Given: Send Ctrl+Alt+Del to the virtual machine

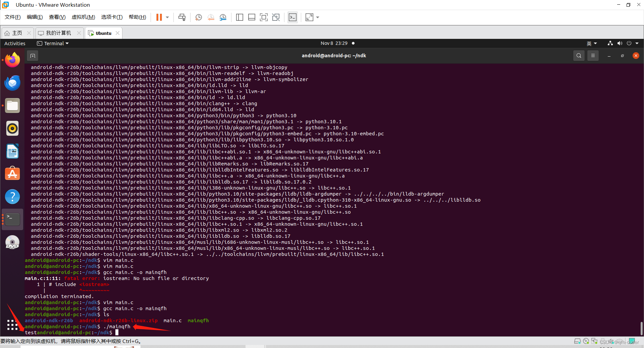Looking at the screenshot, I should click(x=182, y=17).
